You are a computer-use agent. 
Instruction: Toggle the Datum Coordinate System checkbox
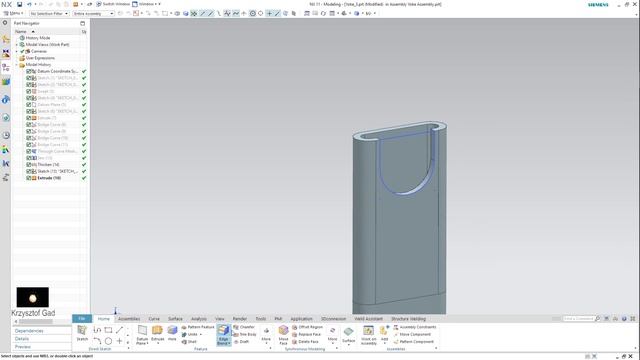pyautogui.click(x=29, y=71)
